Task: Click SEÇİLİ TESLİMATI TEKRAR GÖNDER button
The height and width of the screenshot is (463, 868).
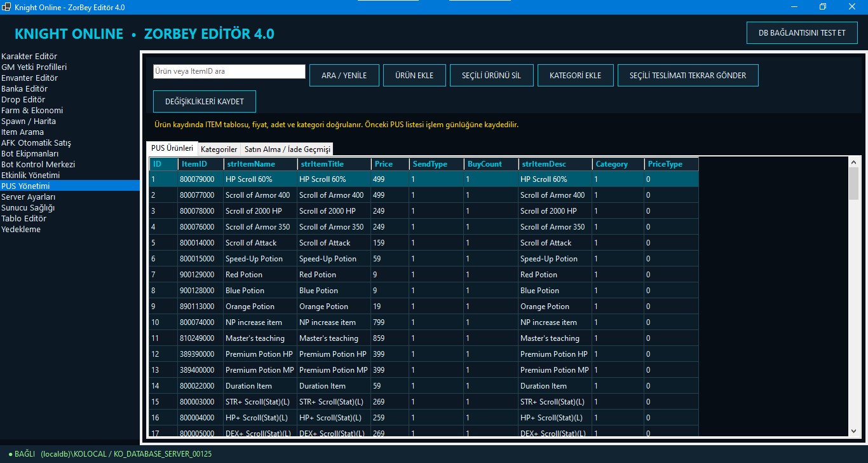Action: [x=688, y=75]
